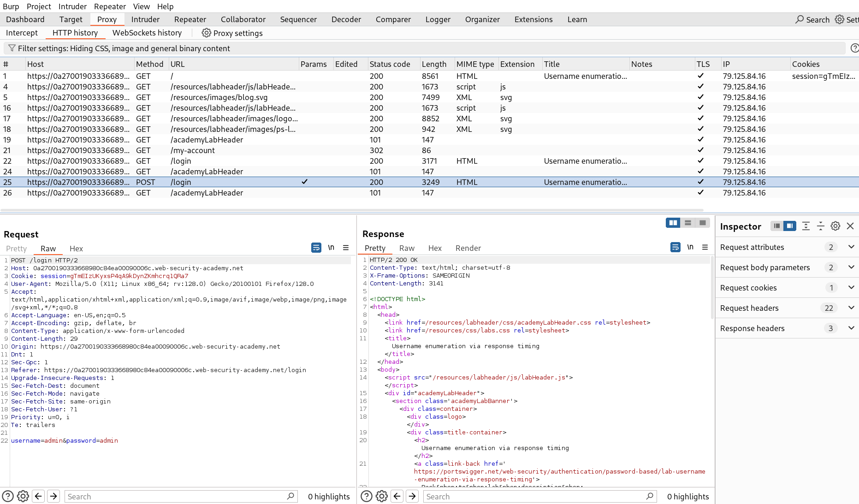Open the Intruder menu in the menu bar
The height and width of the screenshot is (504, 859).
click(x=72, y=6)
